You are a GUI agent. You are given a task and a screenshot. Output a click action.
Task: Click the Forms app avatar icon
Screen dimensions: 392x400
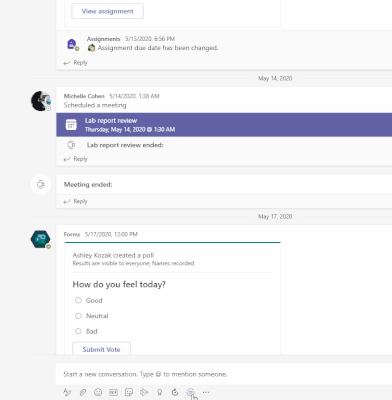[41, 239]
